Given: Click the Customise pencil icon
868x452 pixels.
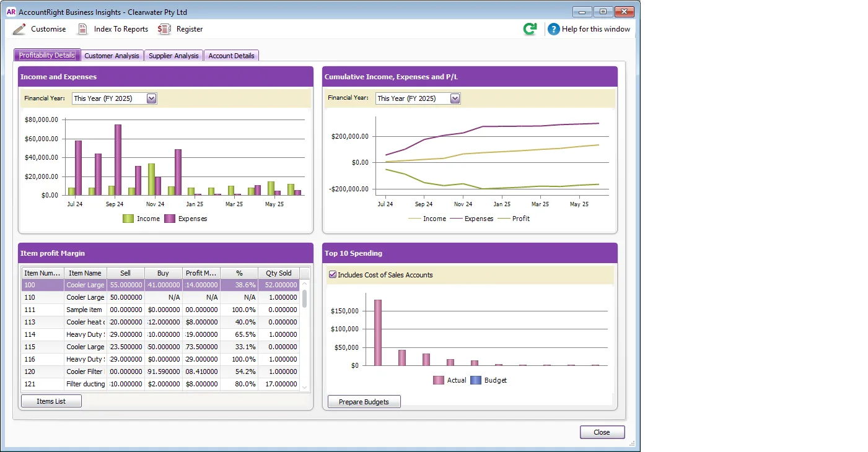Looking at the screenshot, I should (x=19, y=29).
